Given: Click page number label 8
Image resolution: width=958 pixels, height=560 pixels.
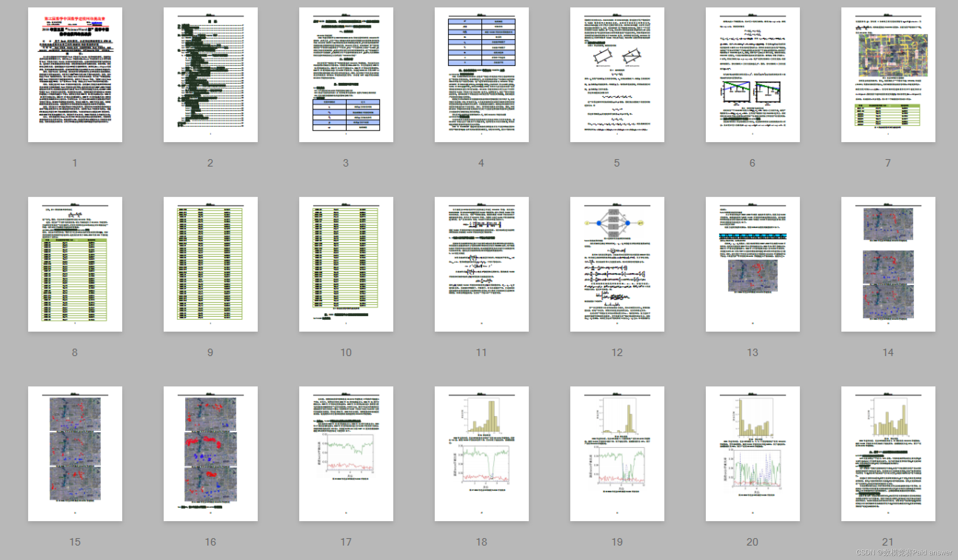Looking at the screenshot, I should coord(75,353).
